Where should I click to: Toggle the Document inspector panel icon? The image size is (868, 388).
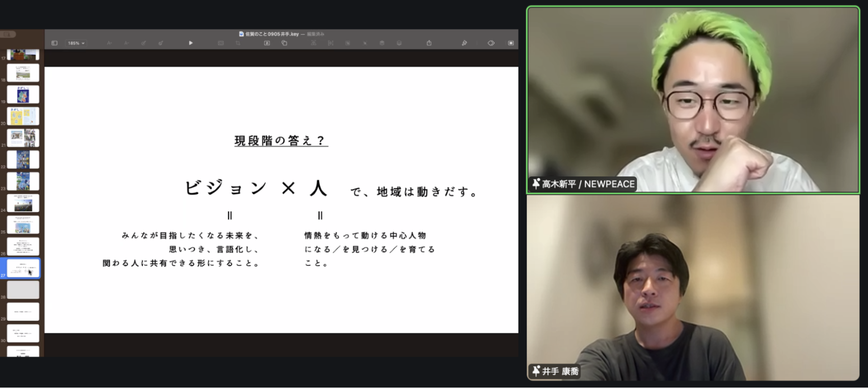pyautogui.click(x=511, y=43)
